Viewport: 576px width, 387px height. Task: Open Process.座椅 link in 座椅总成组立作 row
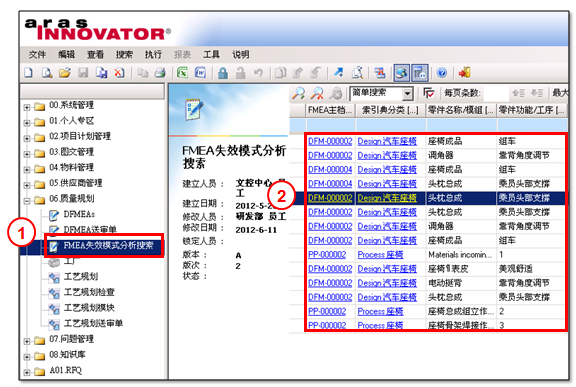(x=380, y=311)
